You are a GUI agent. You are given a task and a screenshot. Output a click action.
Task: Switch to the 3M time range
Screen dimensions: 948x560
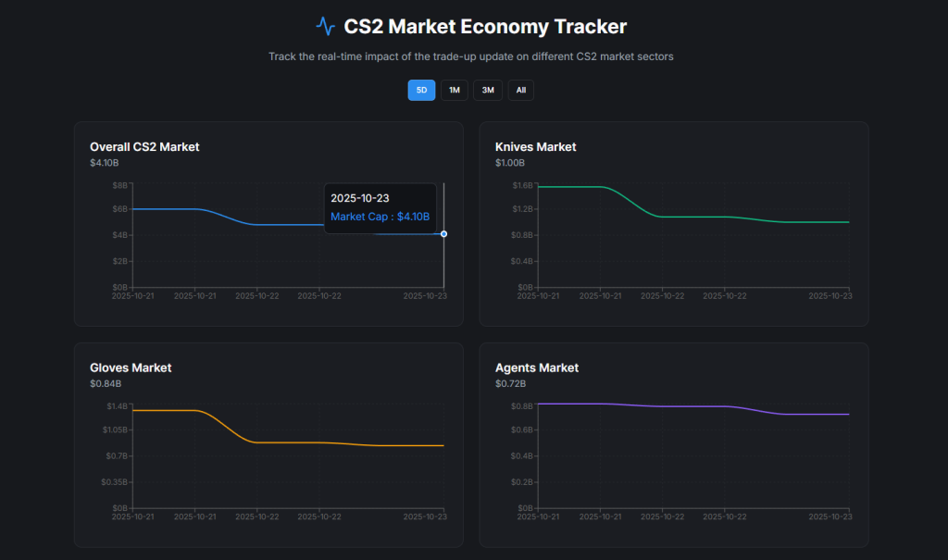click(x=488, y=90)
